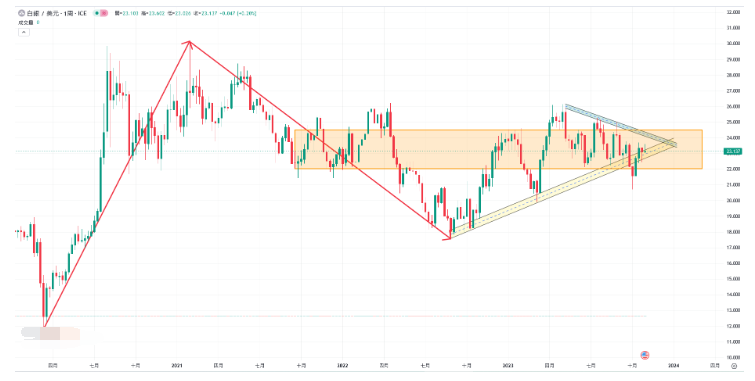Click the 28.000 price axis label
Screen dimensions: 755x381
pyautogui.click(x=733, y=75)
